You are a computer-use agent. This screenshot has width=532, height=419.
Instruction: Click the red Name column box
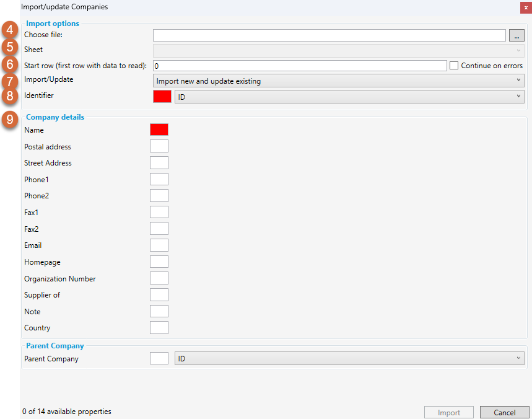pyautogui.click(x=159, y=130)
